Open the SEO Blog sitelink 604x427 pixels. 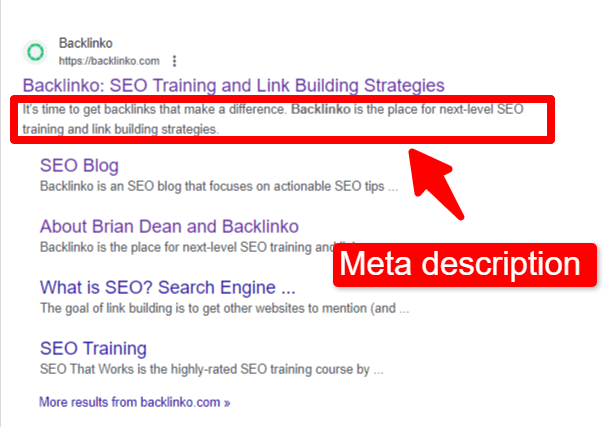click(x=79, y=165)
